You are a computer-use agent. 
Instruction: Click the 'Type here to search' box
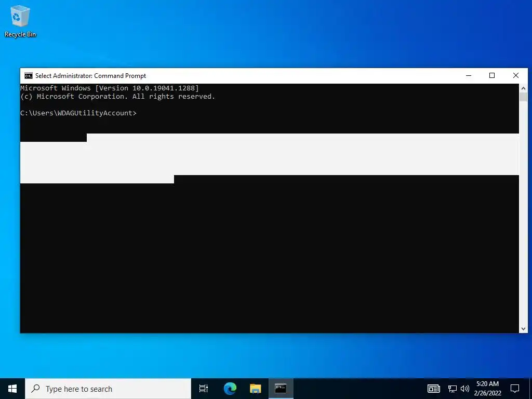[x=108, y=389]
